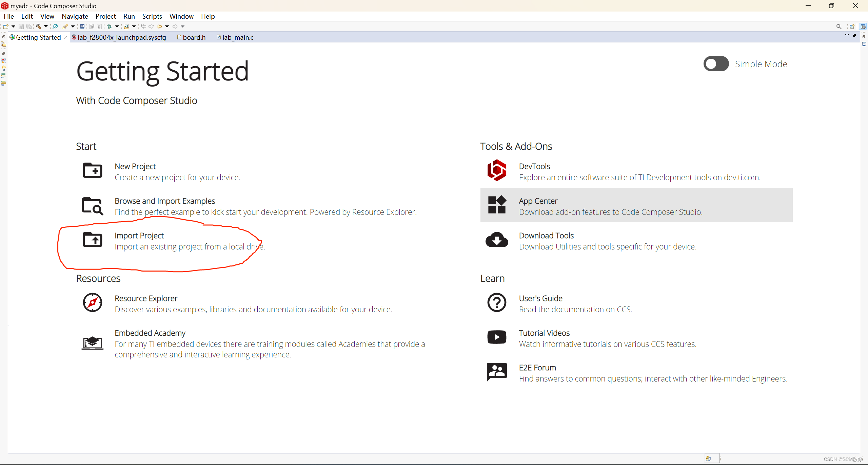The width and height of the screenshot is (868, 465).
Task: Close the Getting Started tab
Action: [x=65, y=37]
